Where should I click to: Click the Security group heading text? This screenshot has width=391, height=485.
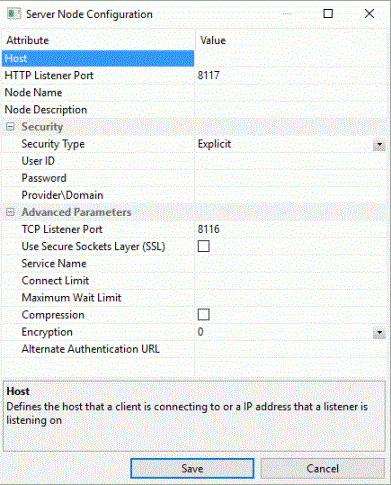pyautogui.click(x=42, y=127)
